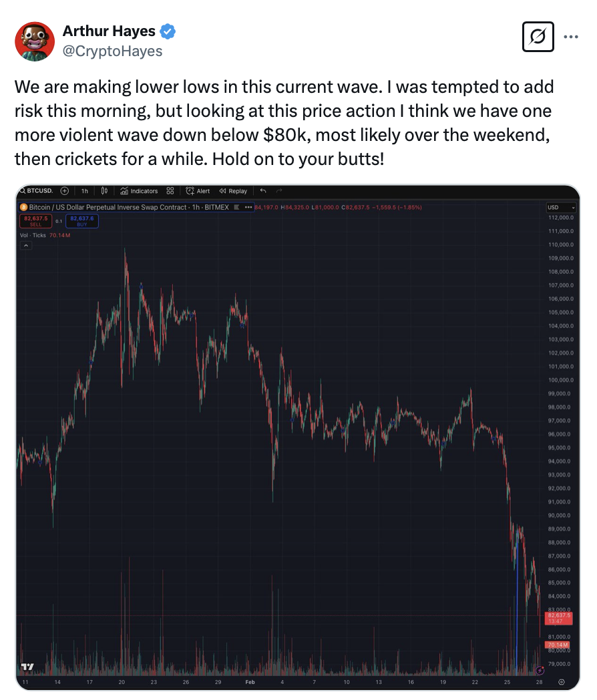
Task: Open the candle style selector
Action: (105, 191)
